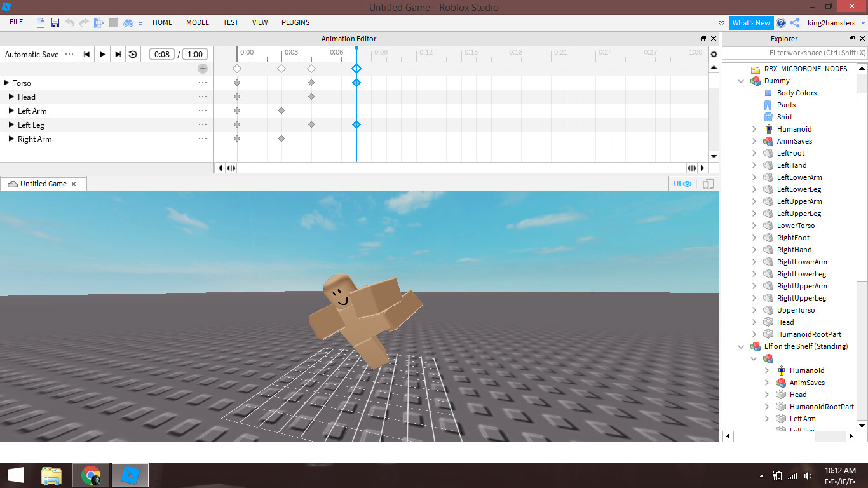868x488 pixels.
Task: Expand the Torso track
Action: coord(6,83)
